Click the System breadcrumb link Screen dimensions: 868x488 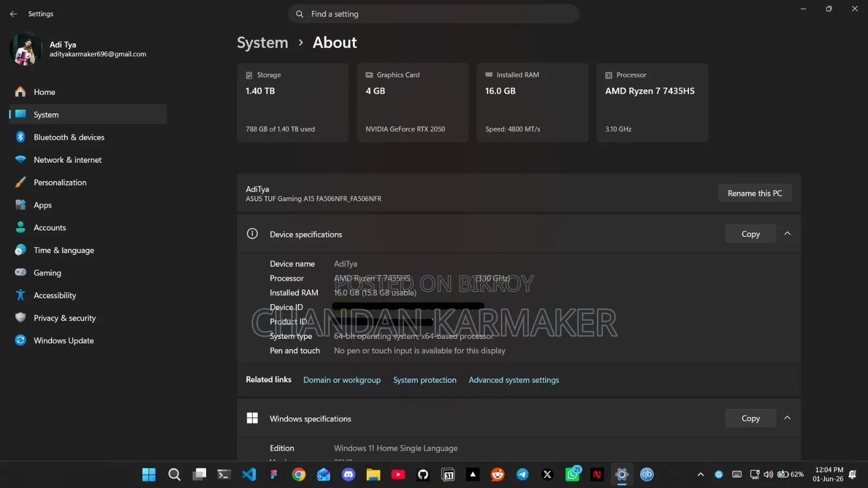point(263,42)
